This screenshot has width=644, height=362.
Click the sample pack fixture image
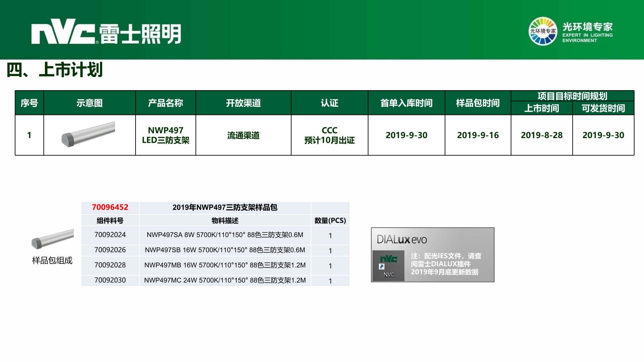[x=52, y=239]
